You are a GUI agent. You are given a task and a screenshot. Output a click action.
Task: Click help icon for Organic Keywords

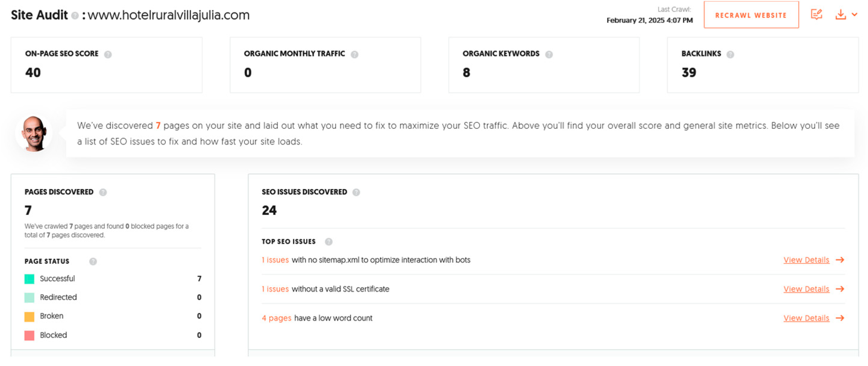click(549, 54)
